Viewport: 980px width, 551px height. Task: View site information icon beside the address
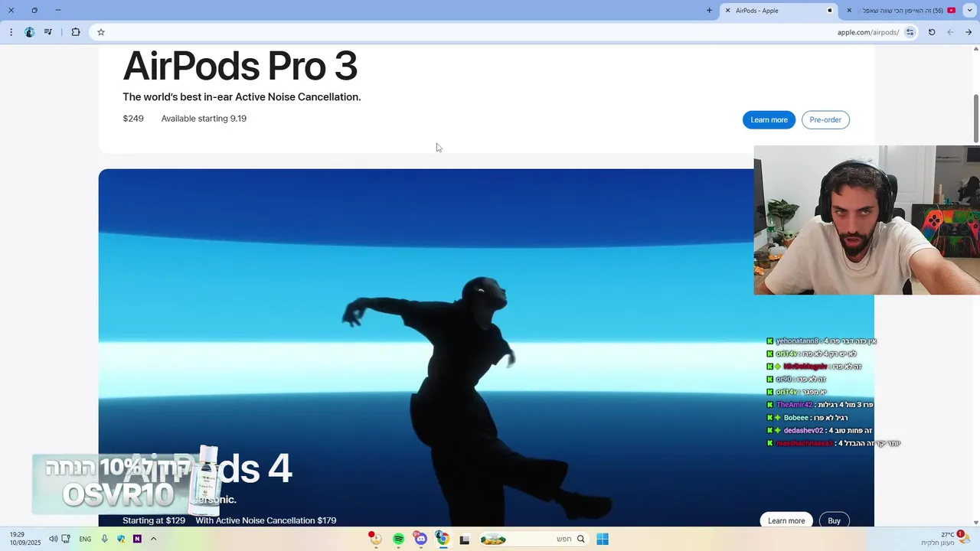pos(910,32)
